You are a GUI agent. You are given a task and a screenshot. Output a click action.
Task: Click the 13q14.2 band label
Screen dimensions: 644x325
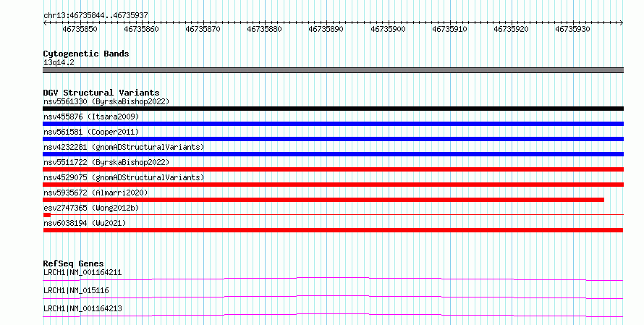(59, 63)
